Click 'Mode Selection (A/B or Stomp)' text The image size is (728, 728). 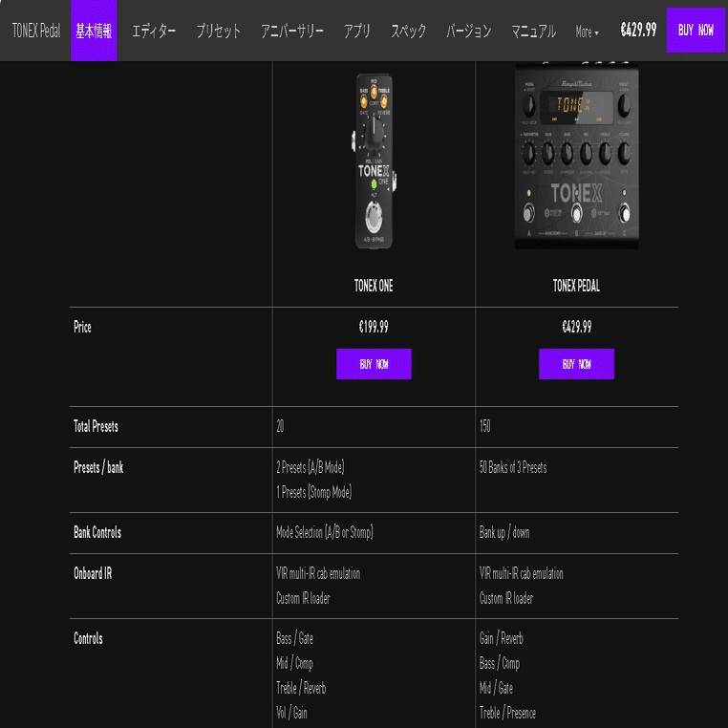pyautogui.click(x=325, y=532)
